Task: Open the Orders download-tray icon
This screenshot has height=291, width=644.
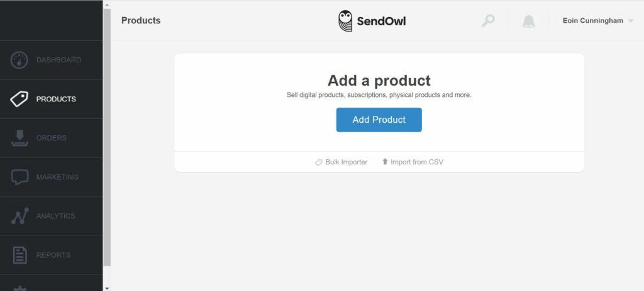Action: (19, 138)
